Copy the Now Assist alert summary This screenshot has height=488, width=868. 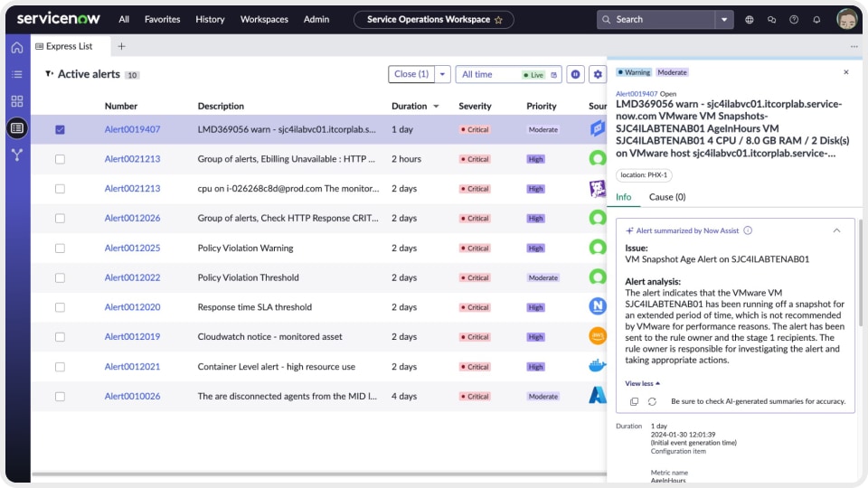[x=634, y=401]
